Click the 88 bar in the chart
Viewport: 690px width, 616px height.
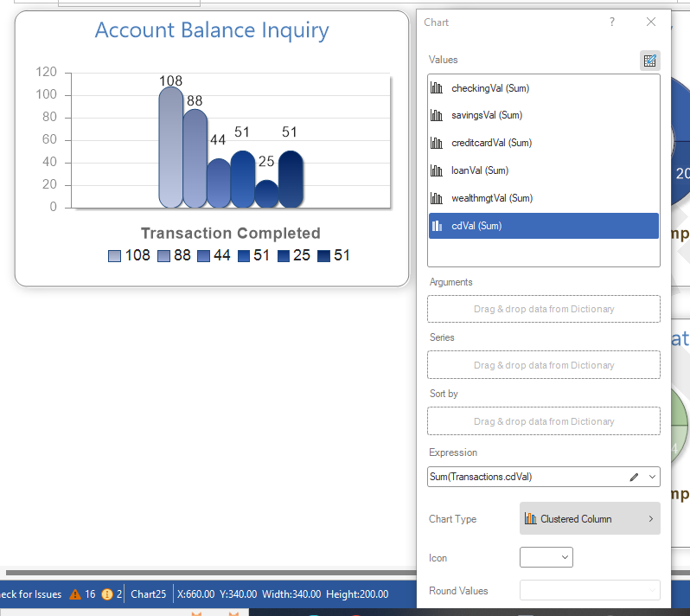click(x=195, y=158)
